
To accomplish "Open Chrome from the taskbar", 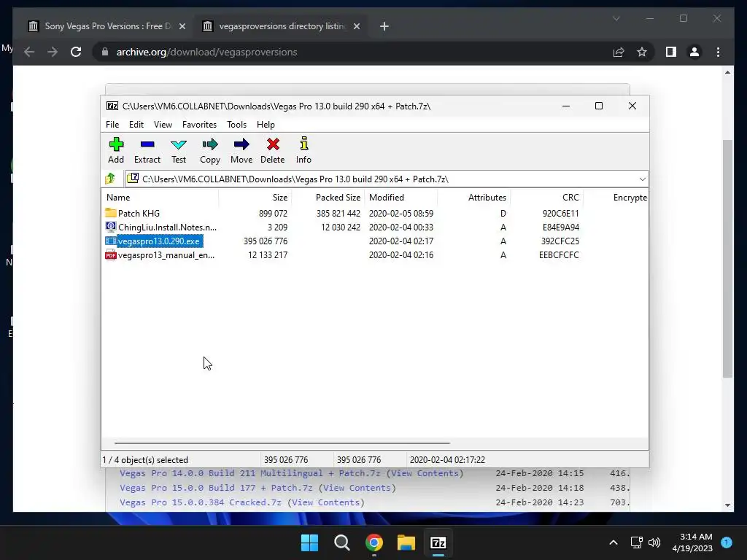I will coord(374,542).
